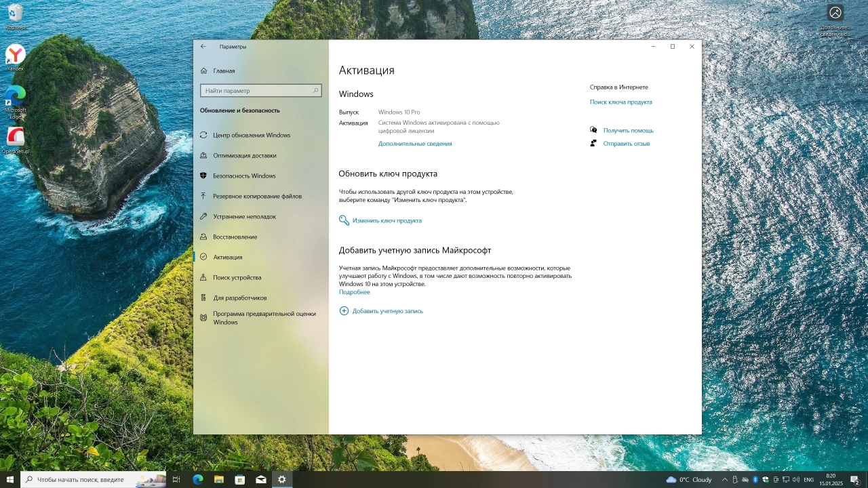
Task: Click the Активация page heading
Action: click(x=366, y=70)
